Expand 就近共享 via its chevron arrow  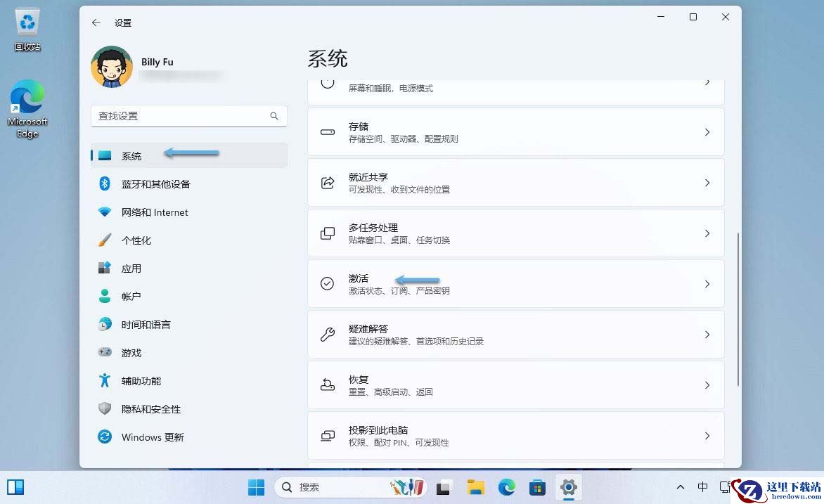tap(707, 182)
